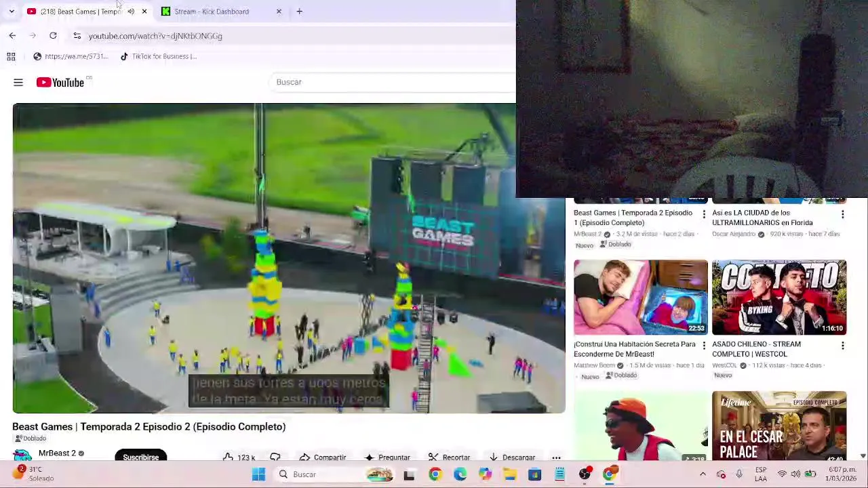The width and height of the screenshot is (868, 488).
Task: Show hidden system tray icons chevron
Action: pos(703,474)
